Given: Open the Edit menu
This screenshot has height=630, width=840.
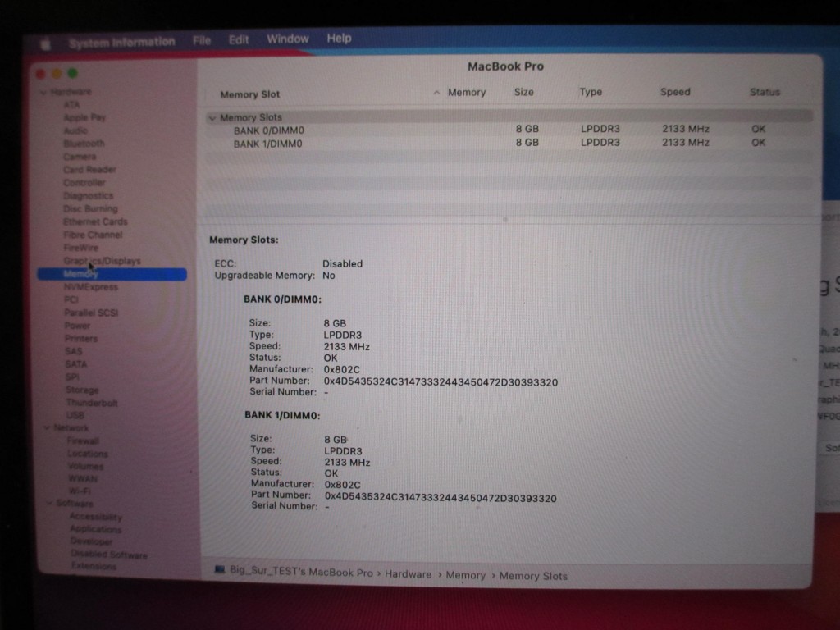Looking at the screenshot, I should (x=239, y=39).
